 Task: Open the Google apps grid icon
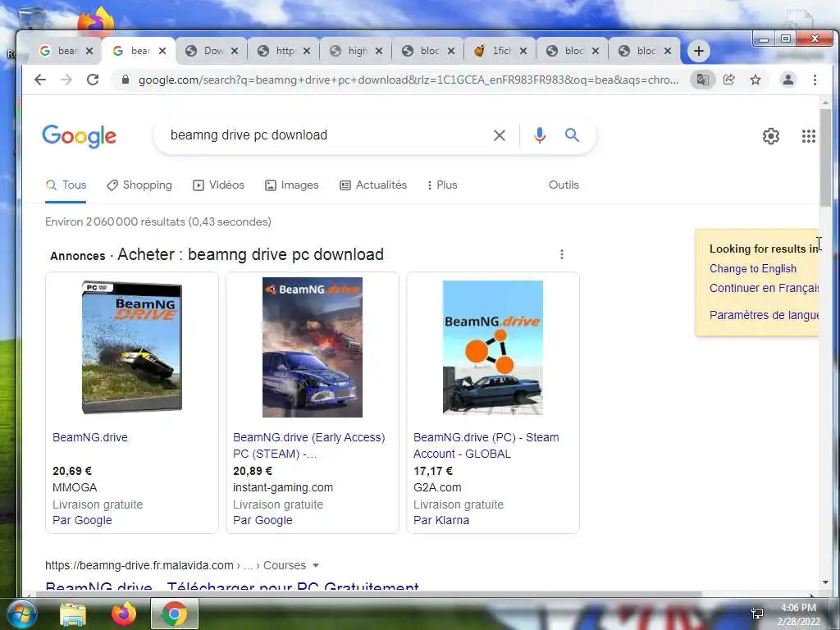(x=808, y=136)
